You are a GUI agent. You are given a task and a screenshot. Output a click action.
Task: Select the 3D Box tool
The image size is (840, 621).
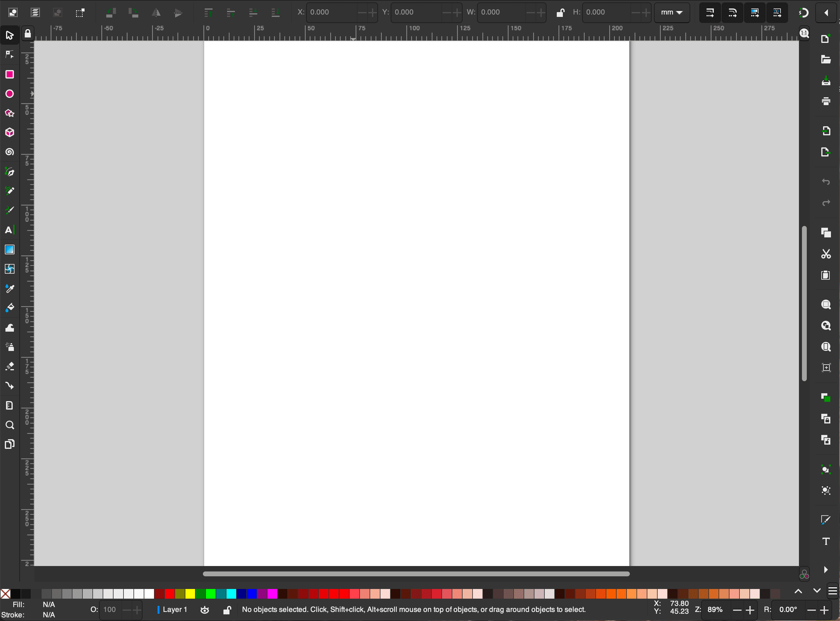pyautogui.click(x=10, y=133)
